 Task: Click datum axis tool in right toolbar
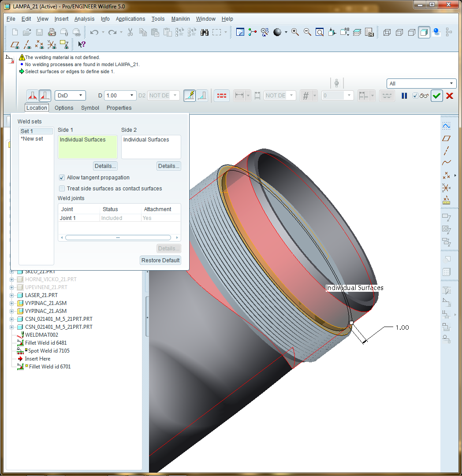pos(446,151)
